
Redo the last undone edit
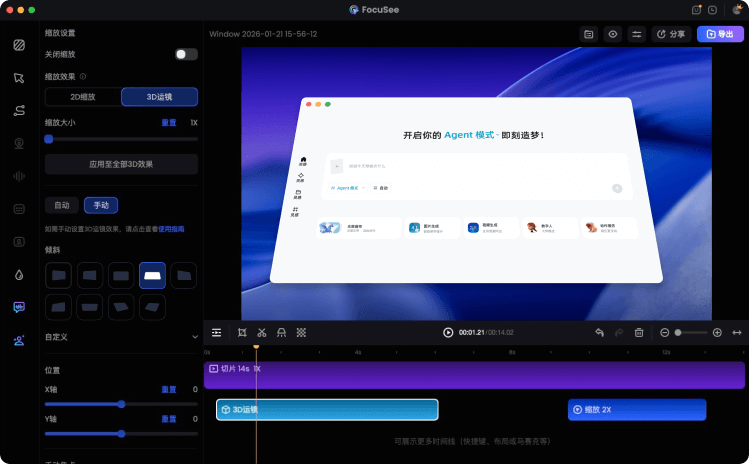coord(619,333)
